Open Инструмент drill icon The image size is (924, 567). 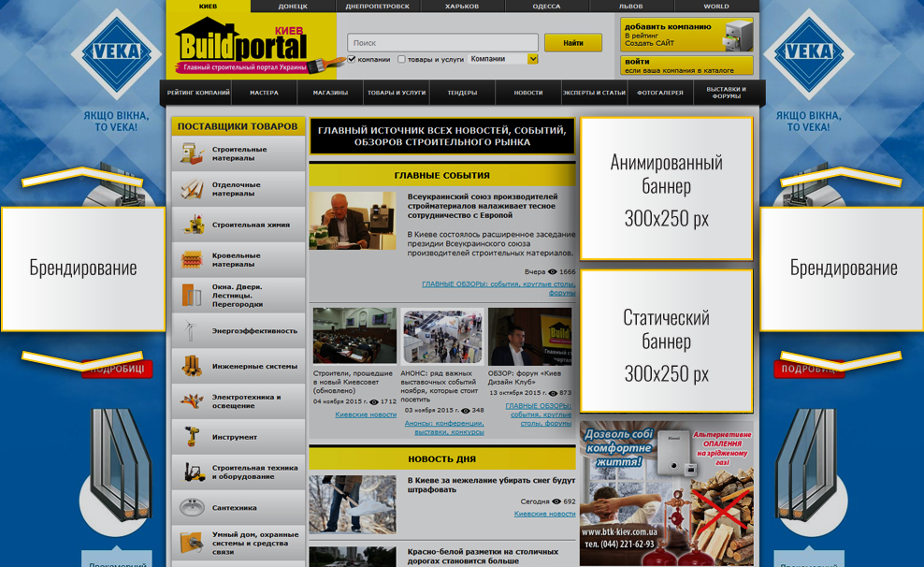pyautogui.click(x=192, y=436)
